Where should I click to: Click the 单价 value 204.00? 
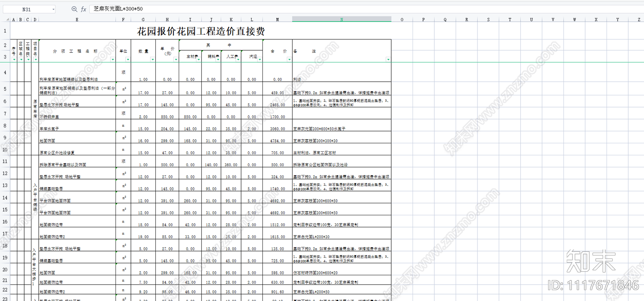pyautogui.click(x=167, y=129)
